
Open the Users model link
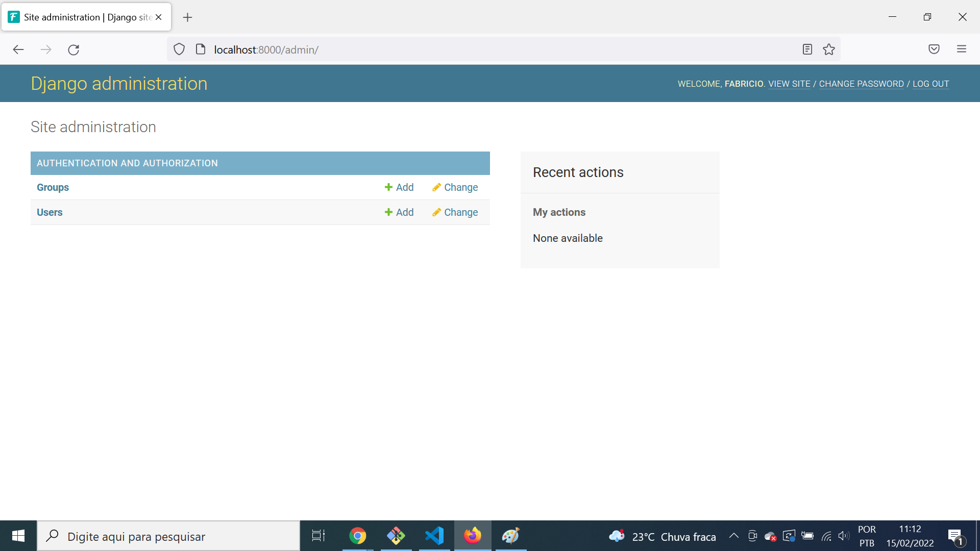50,212
